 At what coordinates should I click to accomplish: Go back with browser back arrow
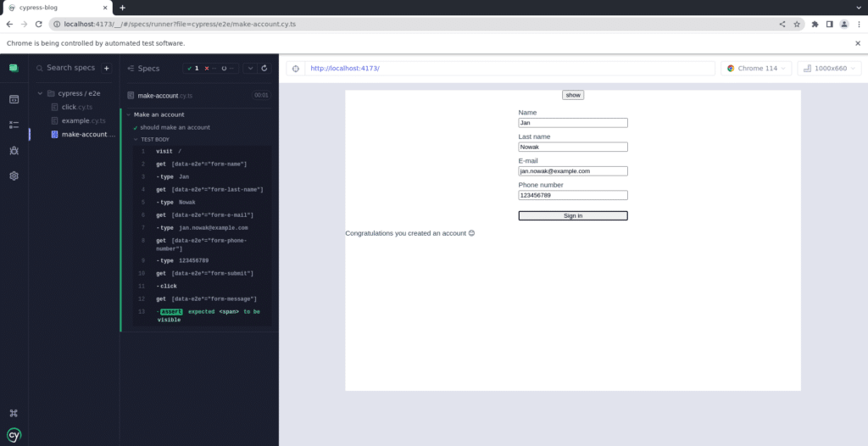click(x=9, y=25)
